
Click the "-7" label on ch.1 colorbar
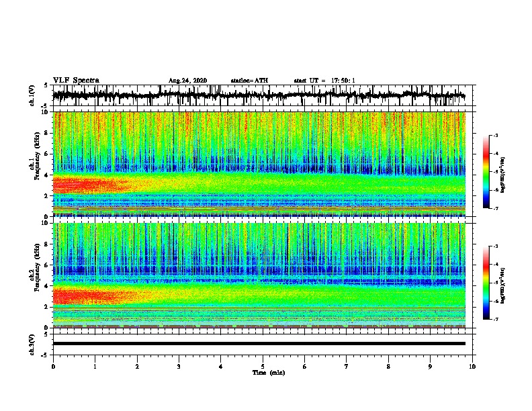[495, 208]
